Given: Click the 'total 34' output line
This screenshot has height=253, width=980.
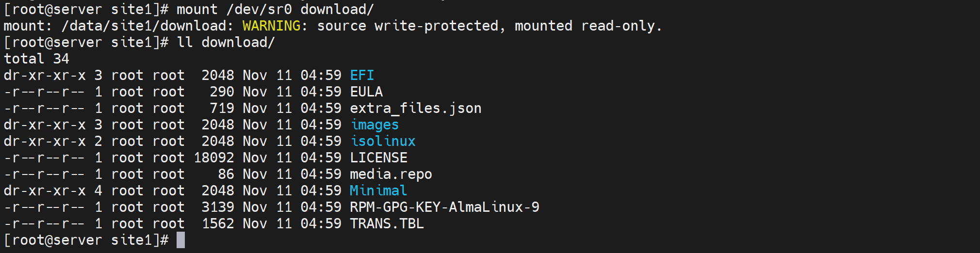Looking at the screenshot, I should (36, 59).
